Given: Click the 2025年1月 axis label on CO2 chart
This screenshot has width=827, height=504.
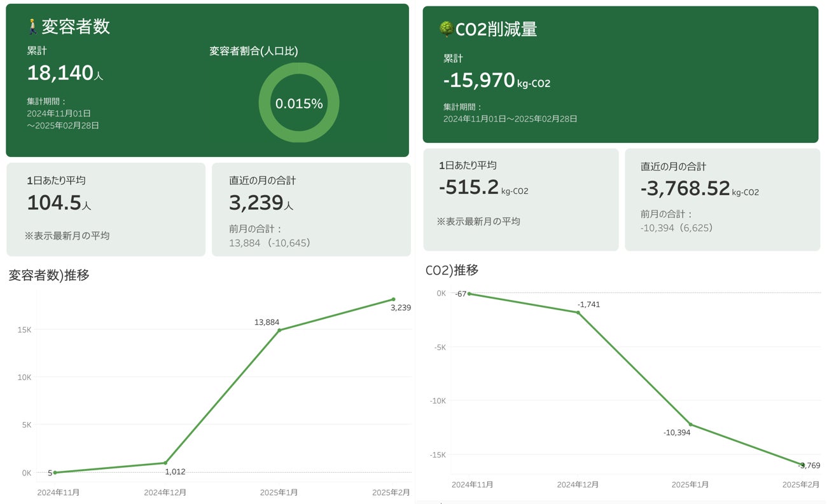Looking at the screenshot, I should click(690, 484).
